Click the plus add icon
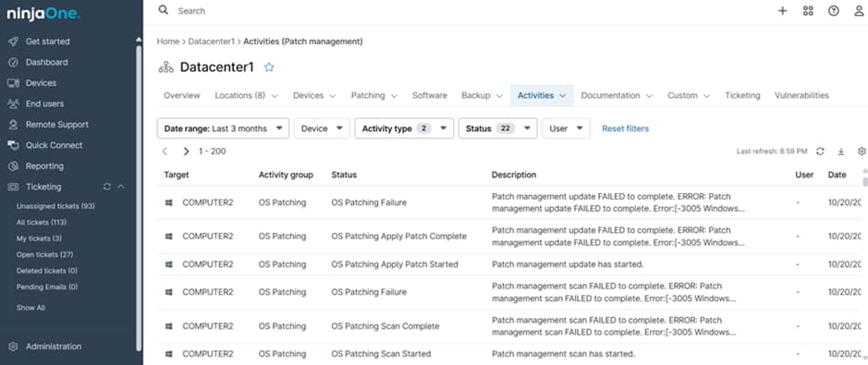Viewport: 868px width, 365px height. point(782,10)
